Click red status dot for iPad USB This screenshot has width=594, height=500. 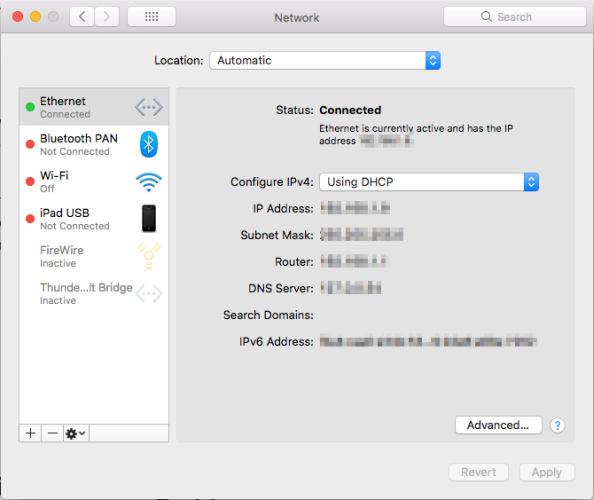point(30,219)
